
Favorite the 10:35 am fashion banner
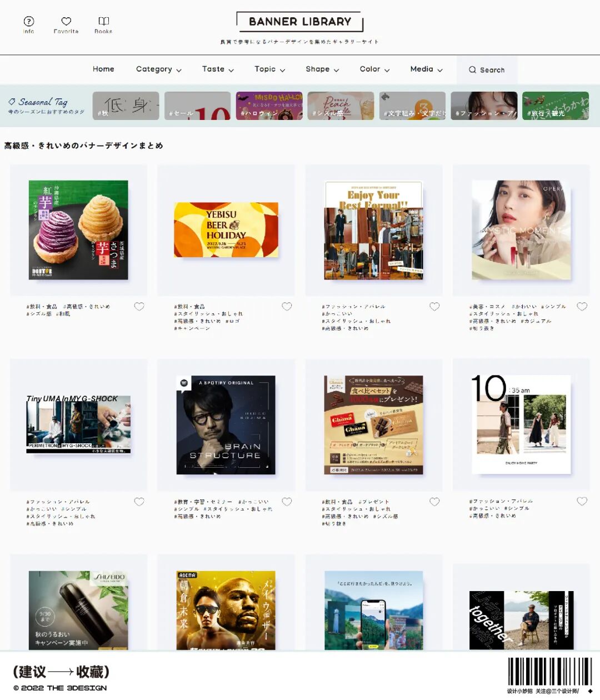coord(582,501)
